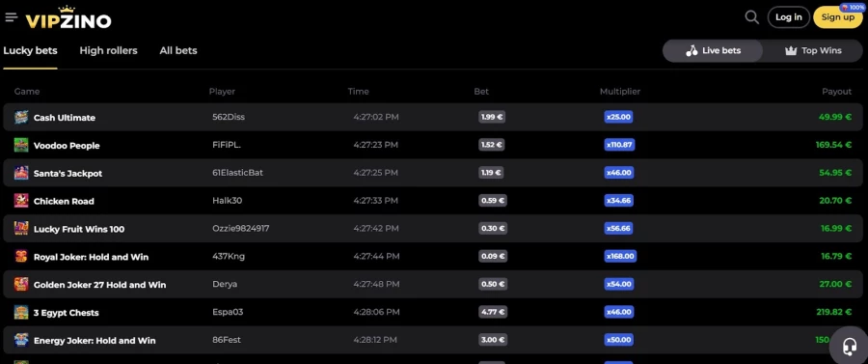
Task: Click the Multiplier column header
Action: coord(620,92)
